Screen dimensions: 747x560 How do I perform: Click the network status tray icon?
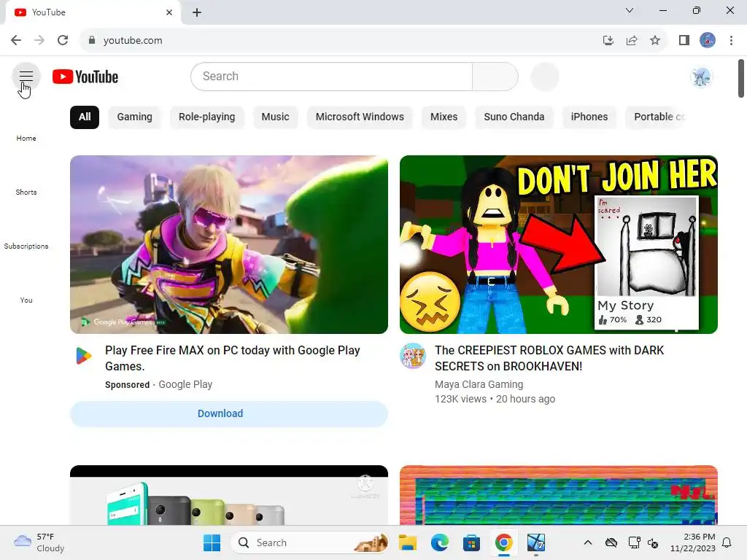pyautogui.click(x=634, y=542)
